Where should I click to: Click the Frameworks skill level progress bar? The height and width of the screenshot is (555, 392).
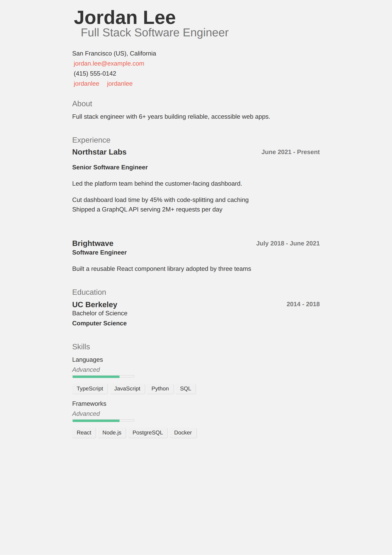tap(103, 421)
